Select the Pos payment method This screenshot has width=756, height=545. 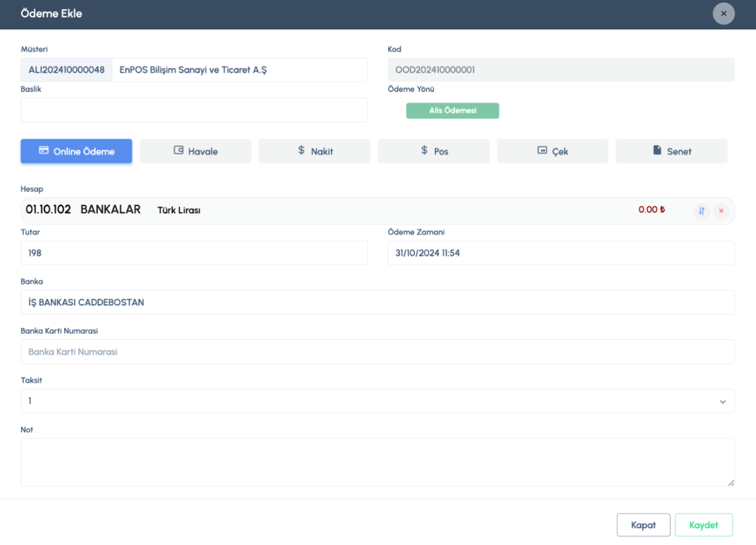point(433,151)
